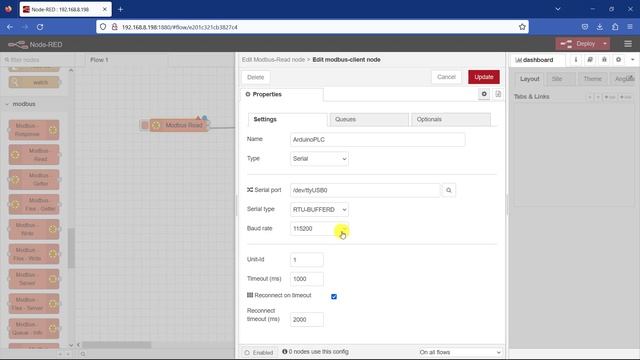Close the Node-RED browser tab

pyautogui.click(x=104, y=9)
